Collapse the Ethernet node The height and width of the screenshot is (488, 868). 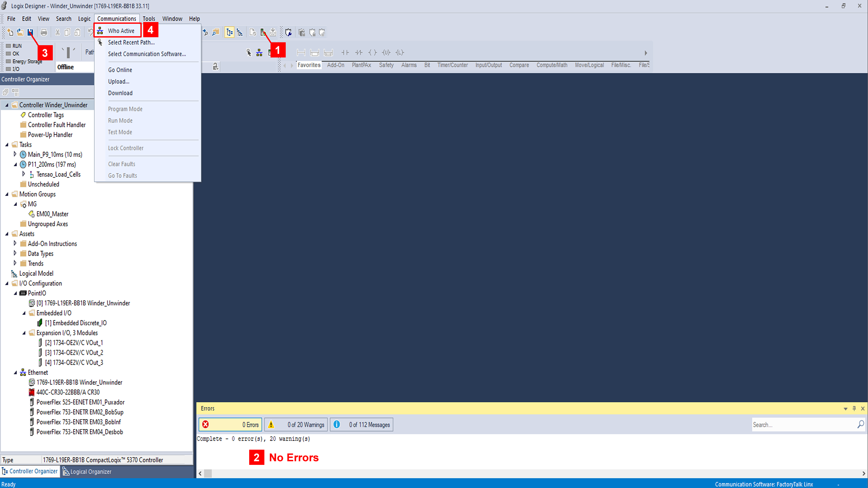[x=15, y=373]
